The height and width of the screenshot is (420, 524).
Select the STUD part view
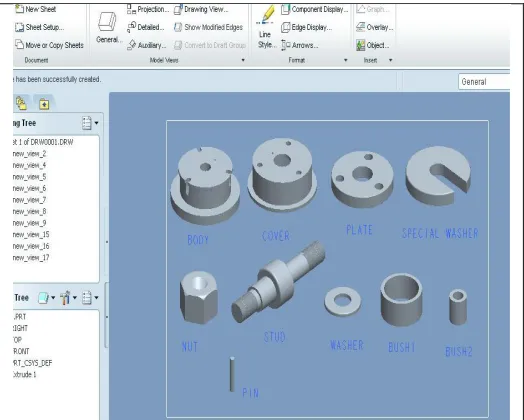(x=278, y=282)
